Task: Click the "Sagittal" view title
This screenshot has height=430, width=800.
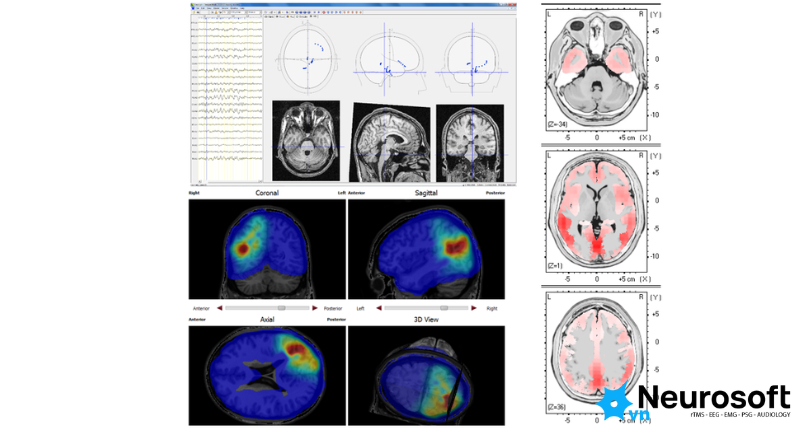Action: click(426, 193)
